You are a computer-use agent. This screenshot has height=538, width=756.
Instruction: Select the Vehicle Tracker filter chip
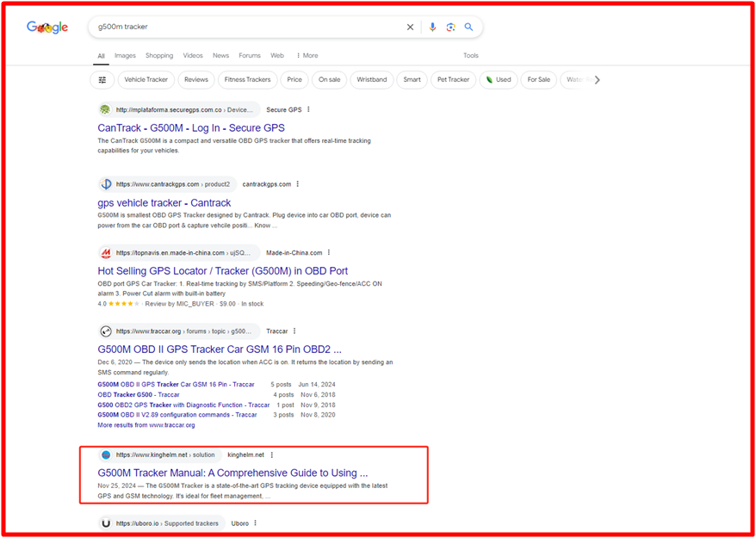point(146,80)
